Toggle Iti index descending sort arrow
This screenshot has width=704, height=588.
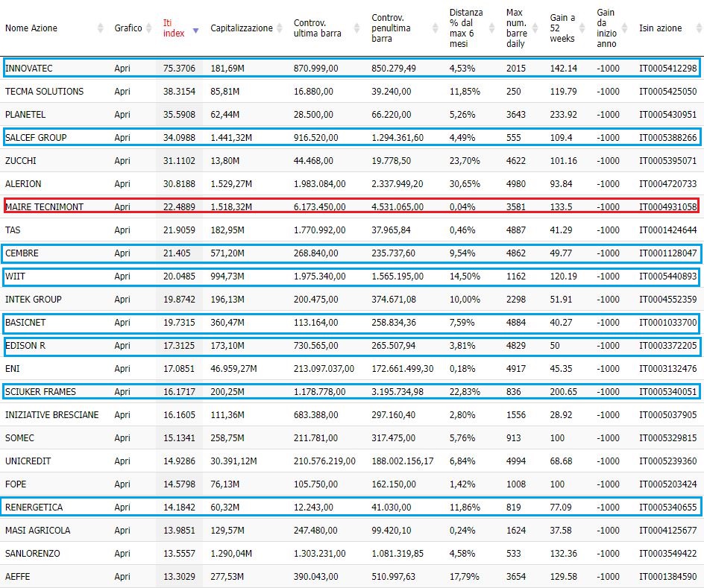pyautogui.click(x=195, y=31)
